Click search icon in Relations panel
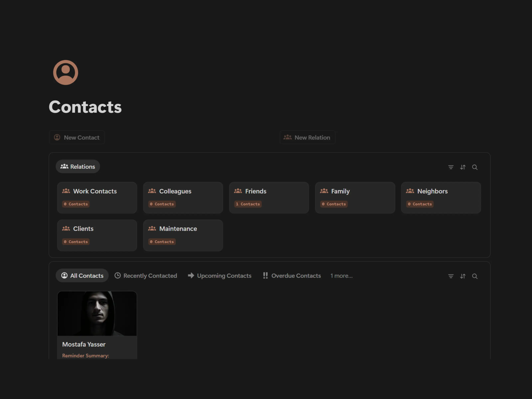This screenshot has height=399, width=532. click(474, 167)
